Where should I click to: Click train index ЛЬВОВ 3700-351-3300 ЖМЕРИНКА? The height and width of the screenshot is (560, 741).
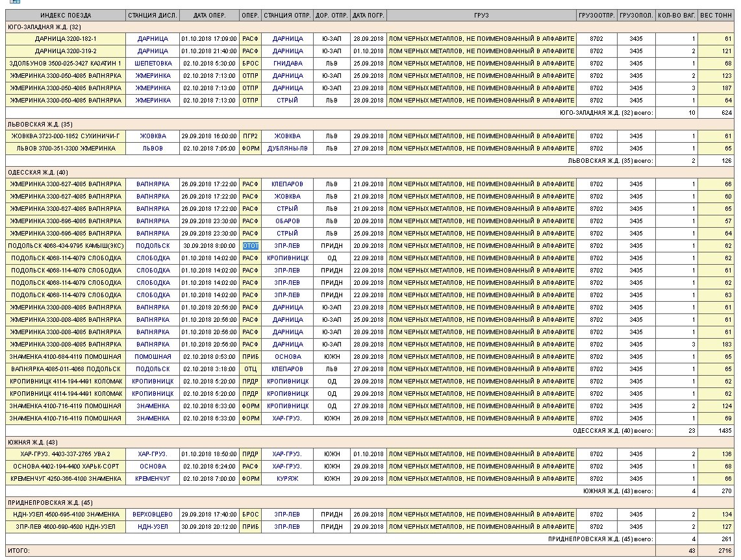point(66,148)
